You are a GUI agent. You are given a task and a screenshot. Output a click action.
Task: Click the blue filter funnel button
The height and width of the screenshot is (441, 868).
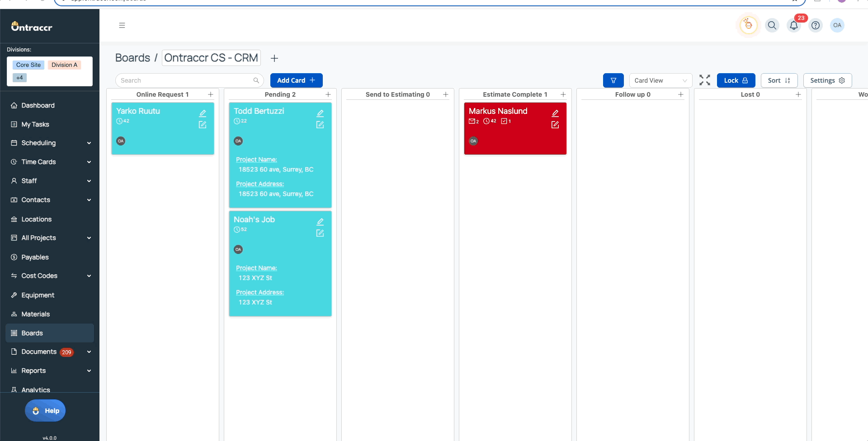(613, 80)
